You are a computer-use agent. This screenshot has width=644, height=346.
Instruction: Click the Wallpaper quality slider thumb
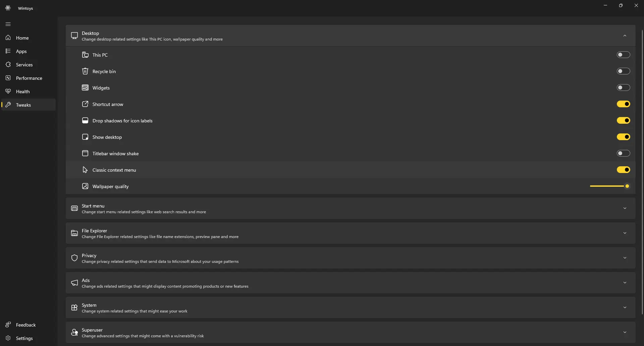click(x=627, y=186)
